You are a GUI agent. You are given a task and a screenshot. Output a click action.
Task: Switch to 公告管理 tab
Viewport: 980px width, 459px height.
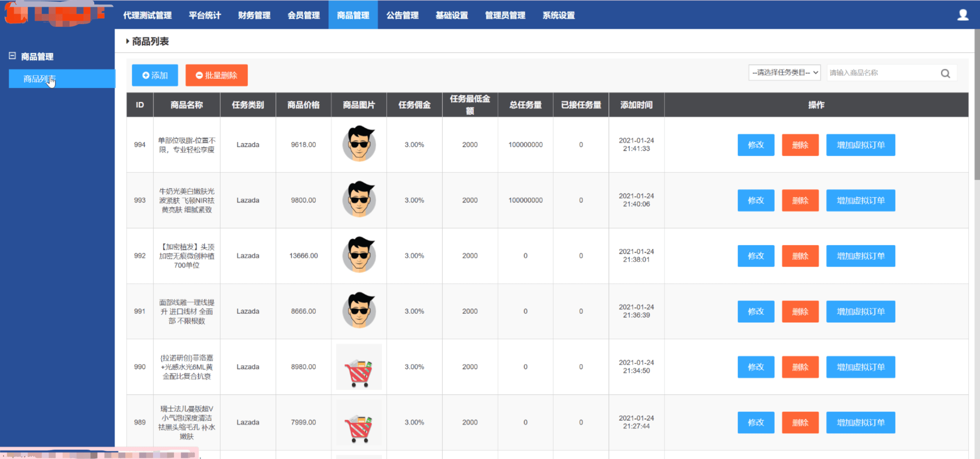[402, 15]
